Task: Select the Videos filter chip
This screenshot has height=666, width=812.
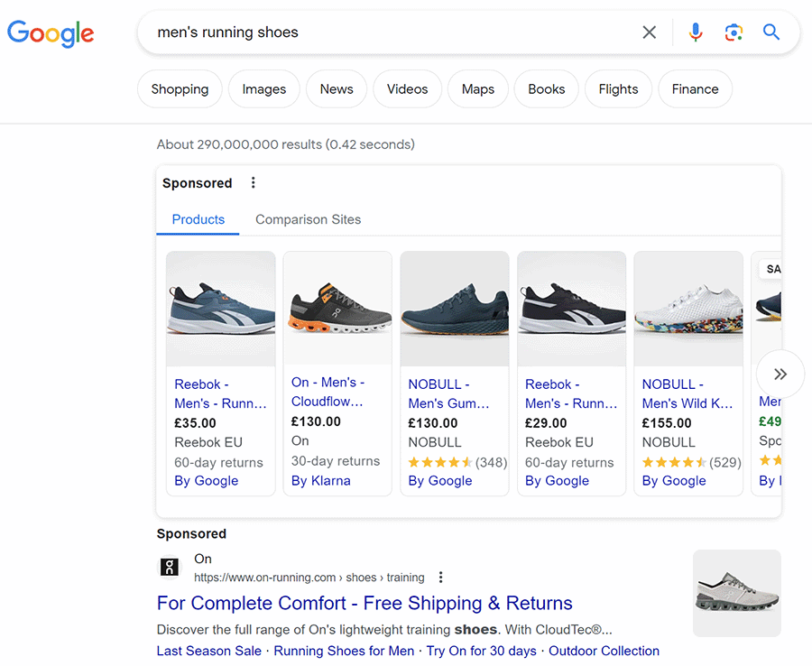Action: [408, 89]
